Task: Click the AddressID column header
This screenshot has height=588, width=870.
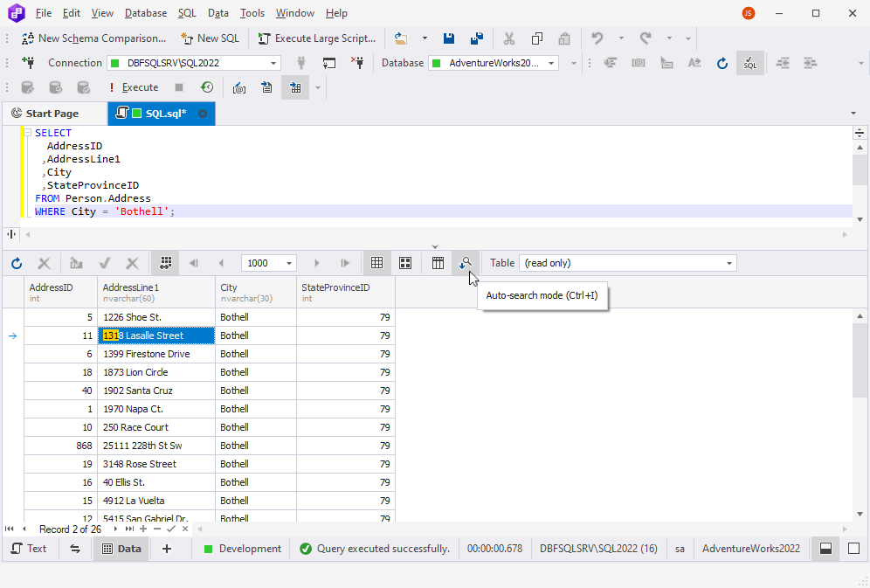Action: tap(61, 293)
